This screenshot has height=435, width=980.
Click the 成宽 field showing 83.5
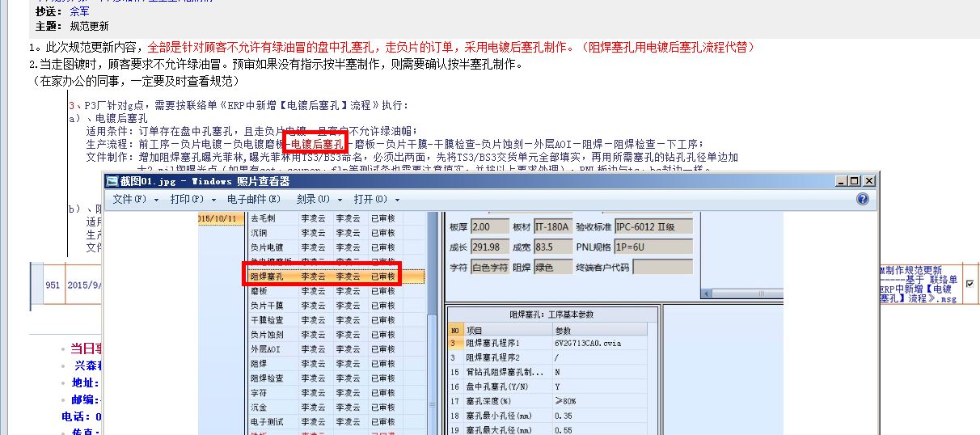[x=551, y=247]
